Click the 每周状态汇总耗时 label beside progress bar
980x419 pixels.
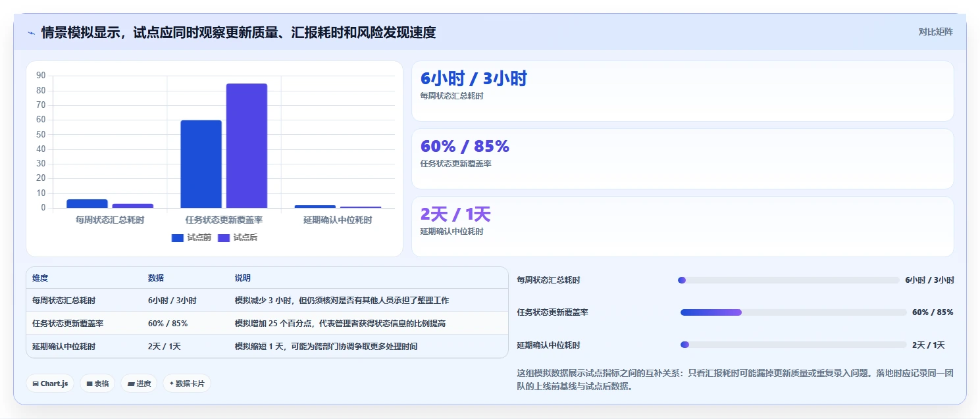[549, 280]
